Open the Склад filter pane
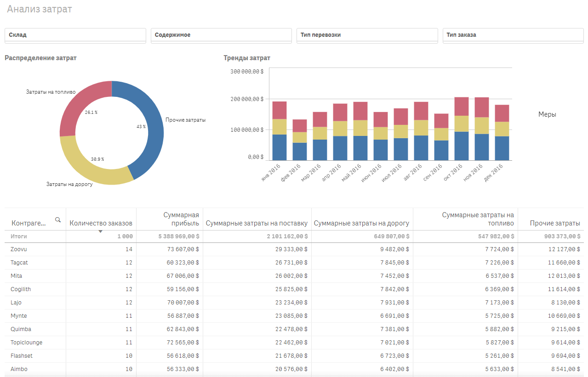 75,35
